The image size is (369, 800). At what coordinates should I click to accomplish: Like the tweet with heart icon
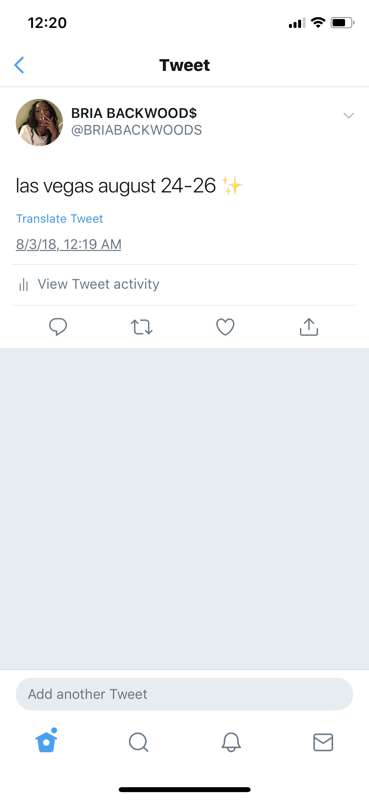pos(225,327)
